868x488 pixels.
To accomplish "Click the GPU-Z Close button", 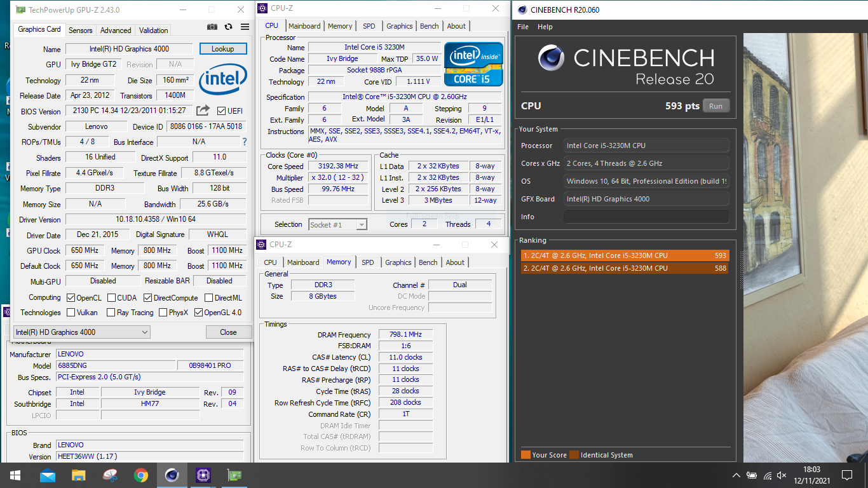I will pyautogui.click(x=228, y=332).
